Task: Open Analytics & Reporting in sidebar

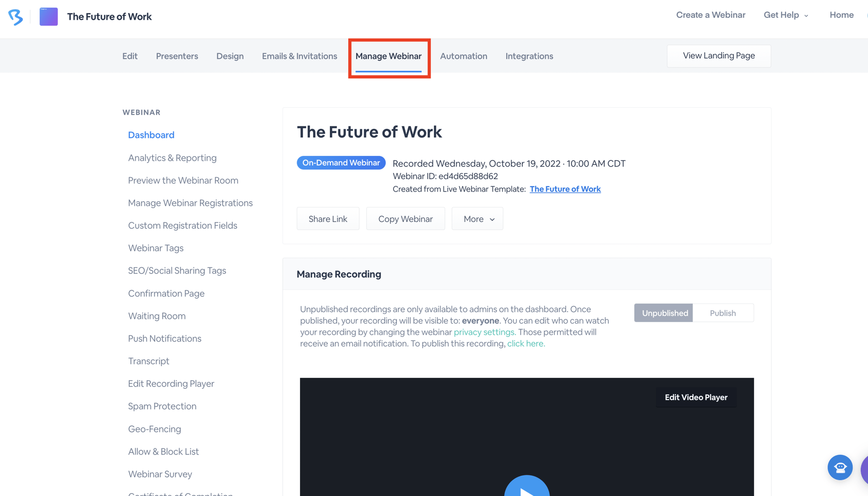Action: tap(172, 158)
